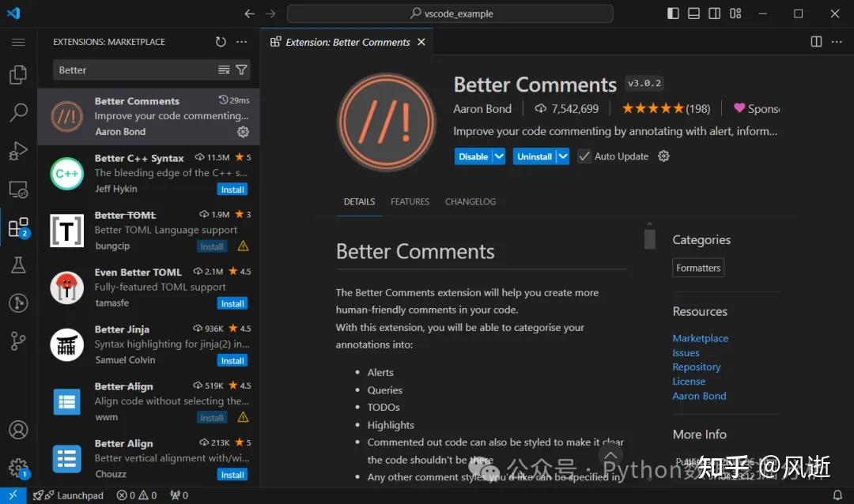The width and height of the screenshot is (854, 504).
Task: Select the Extension: Better Comments editor tab
Action: tap(347, 42)
